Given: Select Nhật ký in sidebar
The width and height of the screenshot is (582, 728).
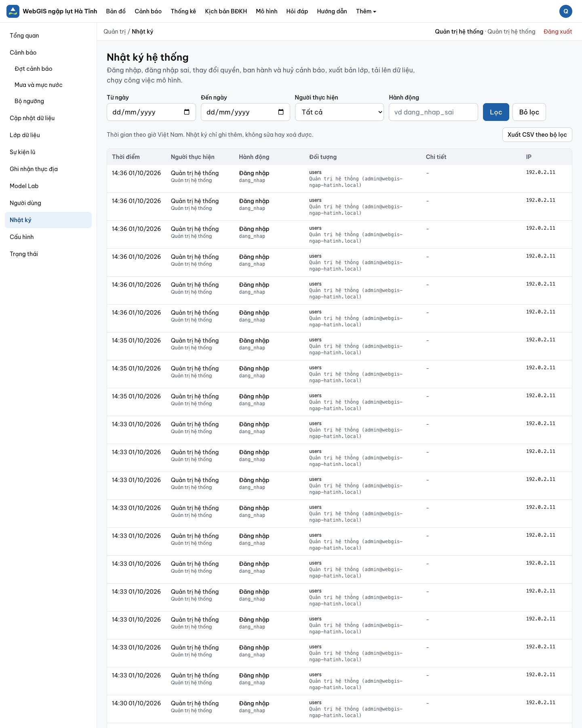Looking at the screenshot, I should tap(48, 220).
